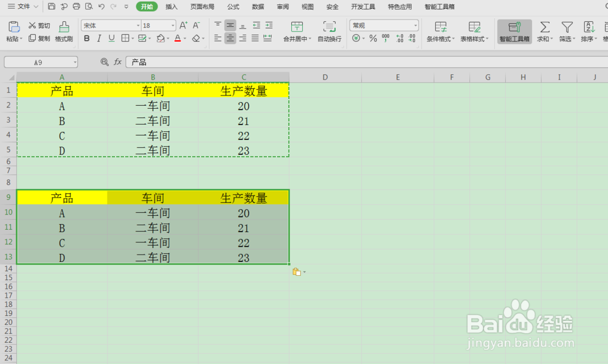Switch to the 公式 tab
Screen dimensions: 608x364
point(233,7)
